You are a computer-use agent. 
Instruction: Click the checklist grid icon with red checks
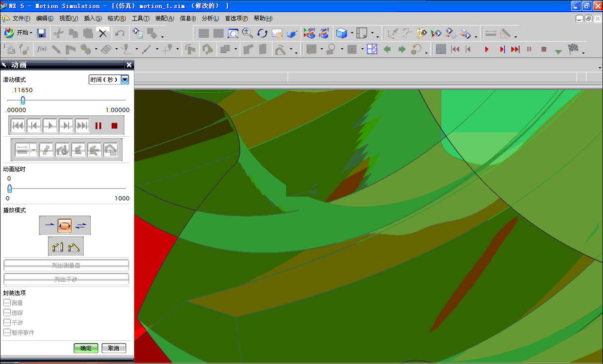pos(372,49)
